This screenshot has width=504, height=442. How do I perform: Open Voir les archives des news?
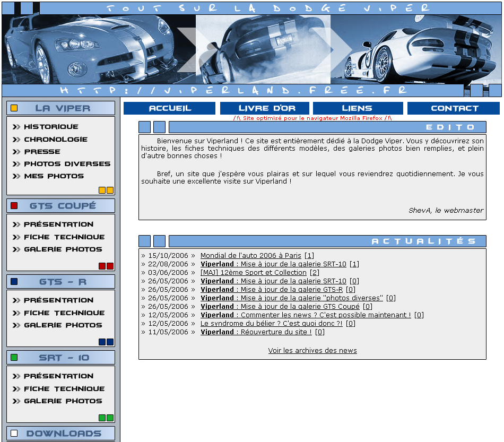coord(312,350)
